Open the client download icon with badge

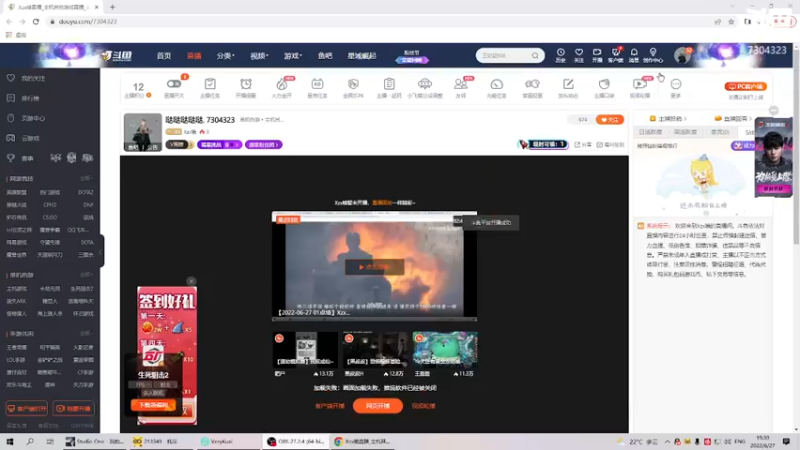coord(615,53)
